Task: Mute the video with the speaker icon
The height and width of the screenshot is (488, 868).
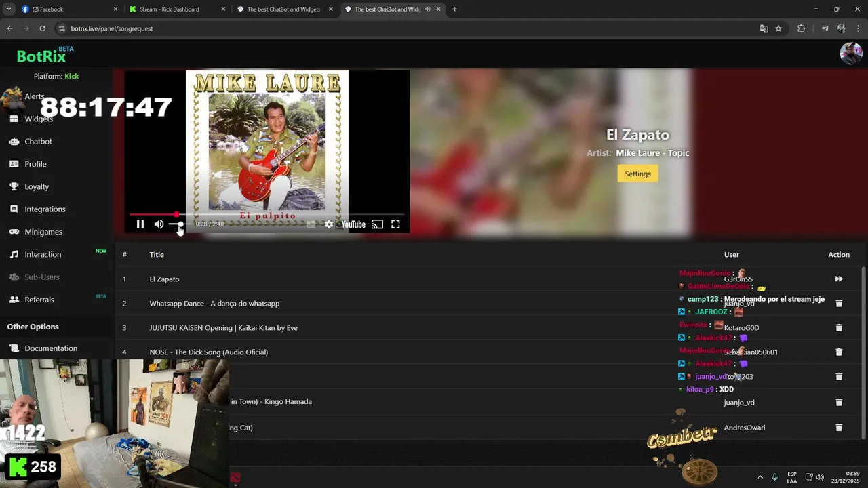Action: coord(159,224)
